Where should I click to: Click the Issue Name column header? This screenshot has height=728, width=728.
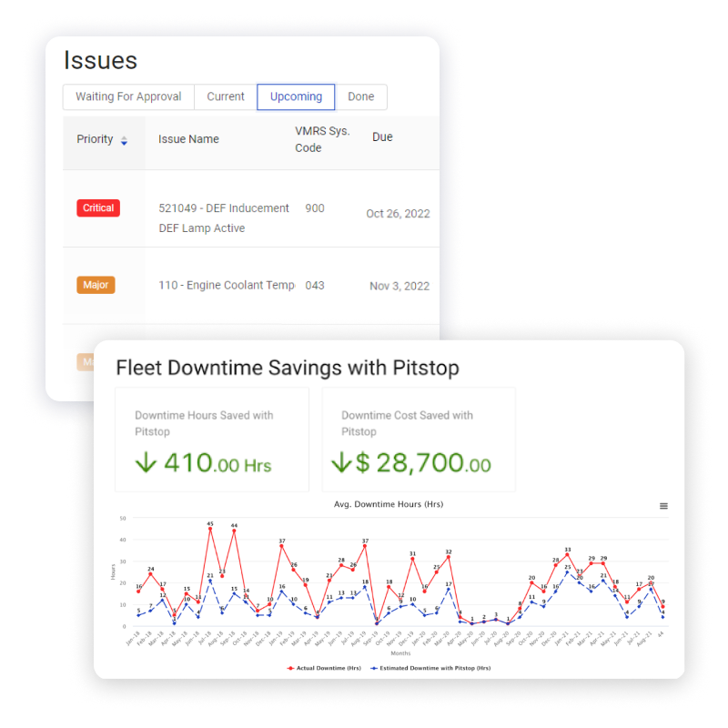point(188,139)
